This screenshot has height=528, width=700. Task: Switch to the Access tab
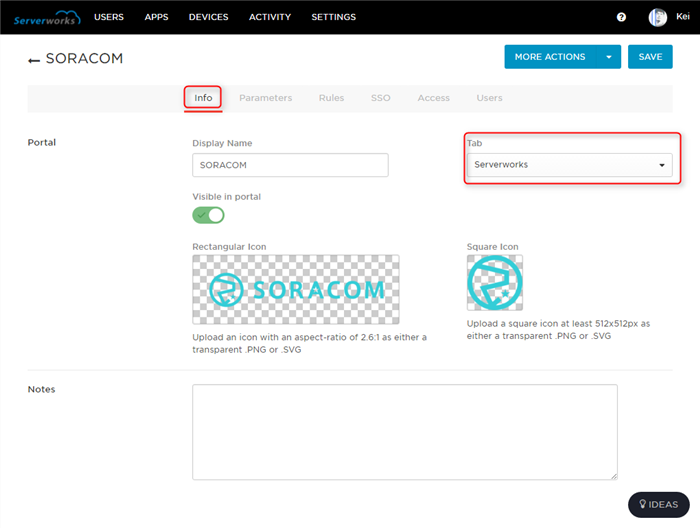click(433, 98)
